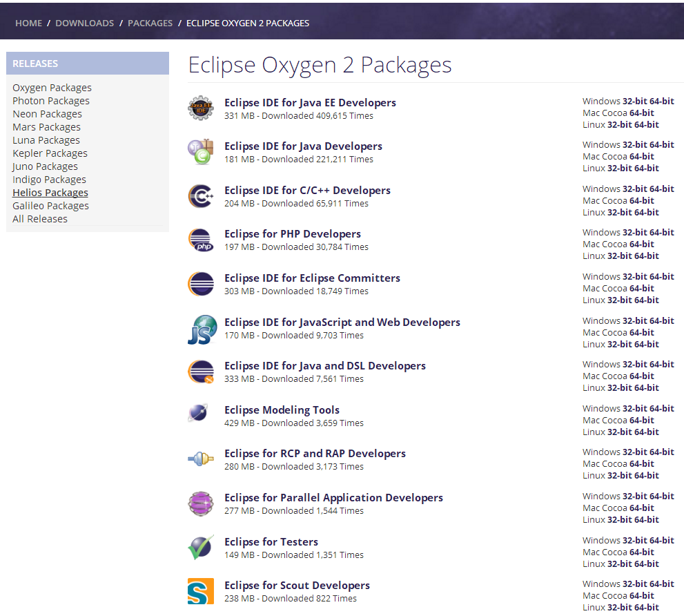Click the JavaScript and Web Developers JS icon

201,328
